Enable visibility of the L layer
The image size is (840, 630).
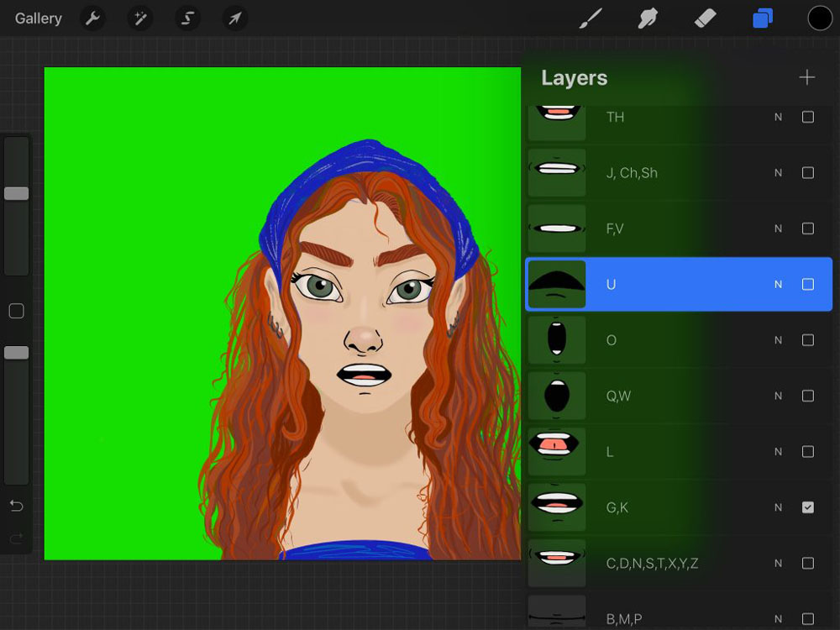[808, 452]
